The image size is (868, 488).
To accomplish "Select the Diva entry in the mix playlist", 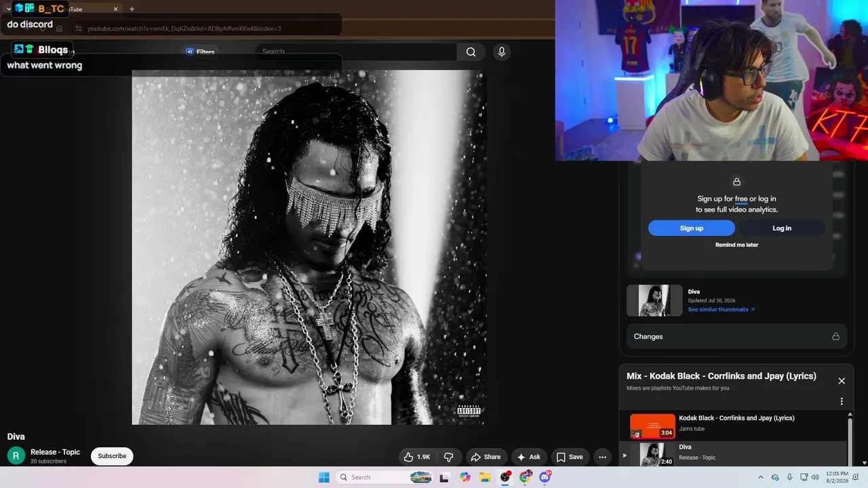I will coord(734,453).
